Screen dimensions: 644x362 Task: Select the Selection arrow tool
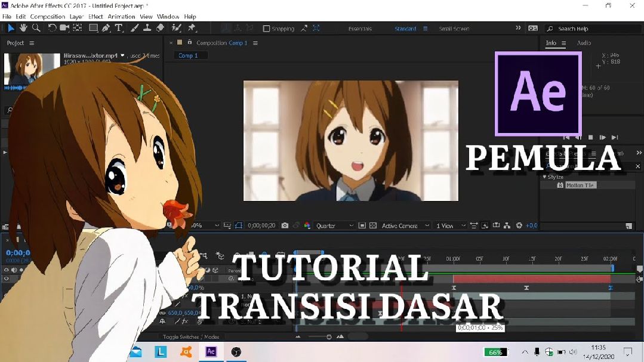[11, 28]
